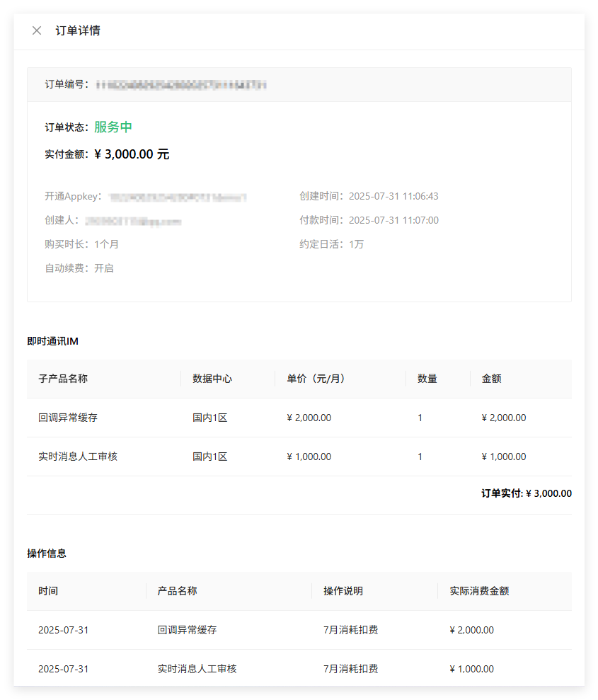Click the 订单实付 ¥ 3,000.00 total
The width and height of the screenshot is (598, 700).
coord(526,494)
